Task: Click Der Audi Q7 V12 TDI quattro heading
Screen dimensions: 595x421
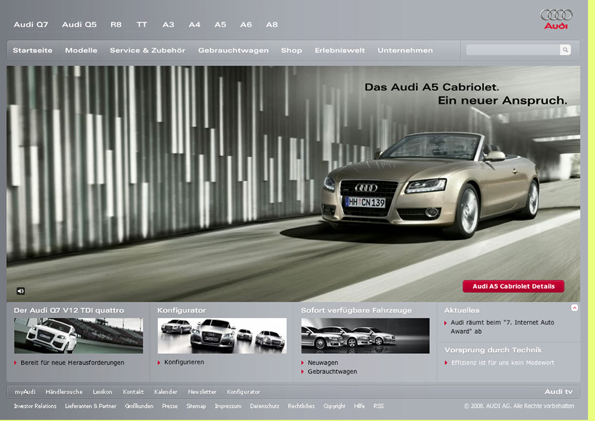Action: (x=69, y=310)
